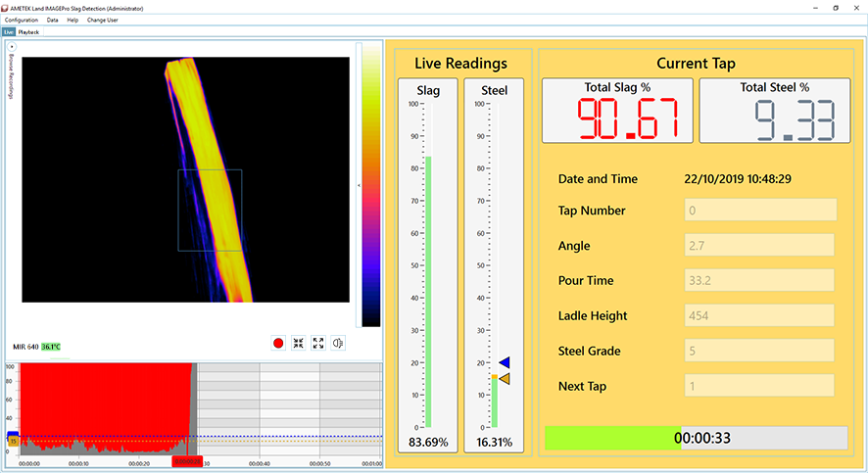Switch to the Playback tab
This screenshot has width=868, height=473.
29,31
